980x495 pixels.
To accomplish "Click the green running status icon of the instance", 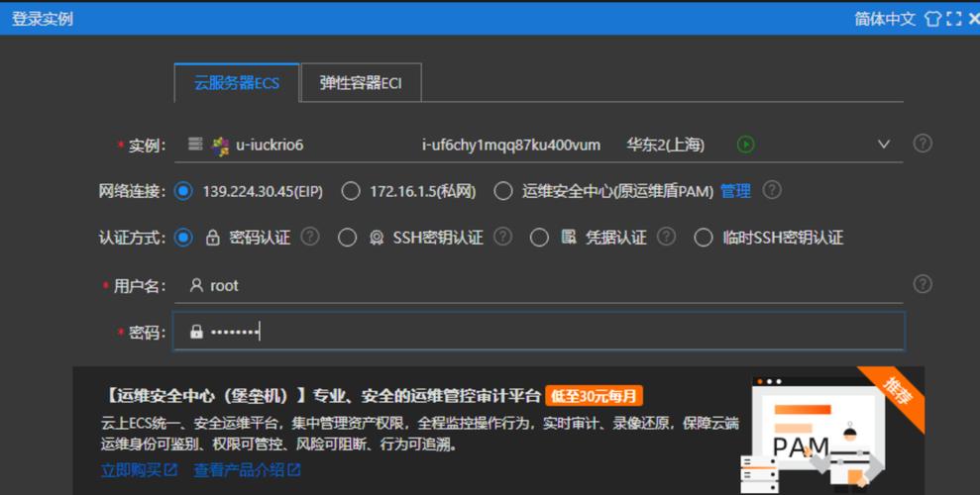I will tap(745, 145).
